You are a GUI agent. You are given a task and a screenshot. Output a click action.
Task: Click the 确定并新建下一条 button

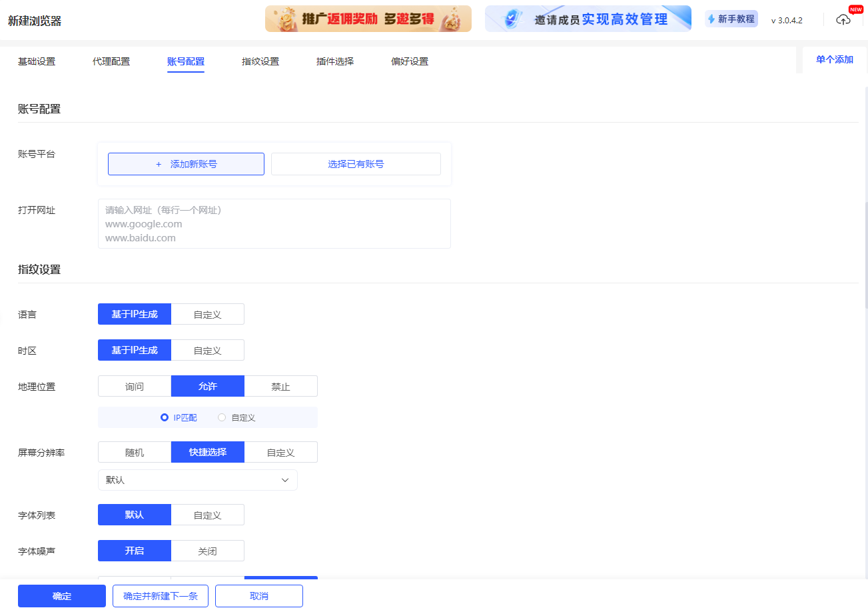[x=160, y=595]
